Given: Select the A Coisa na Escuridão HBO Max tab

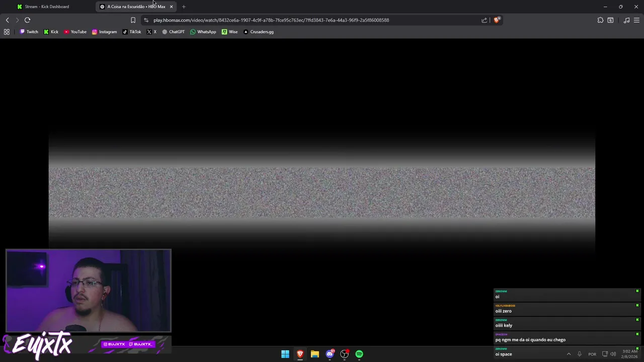Looking at the screenshot, I should pyautogui.click(x=132, y=7).
